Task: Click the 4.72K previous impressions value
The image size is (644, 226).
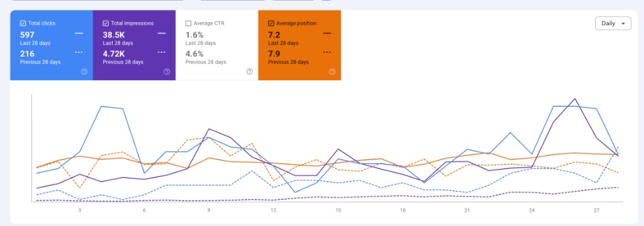Action: coord(114,54)
